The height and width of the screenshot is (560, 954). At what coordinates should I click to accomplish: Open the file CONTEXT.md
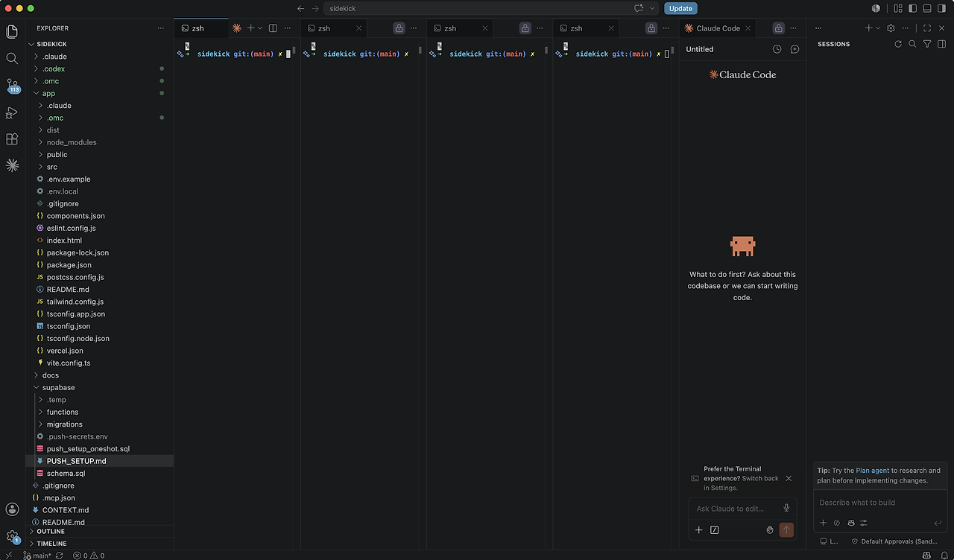click(x=100, y=510)
